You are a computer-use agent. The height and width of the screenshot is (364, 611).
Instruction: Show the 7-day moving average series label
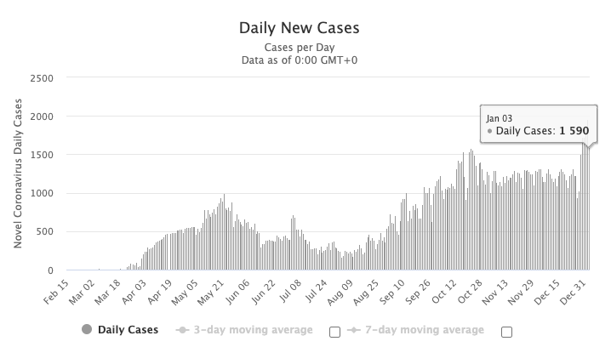[x=424, y=330]
